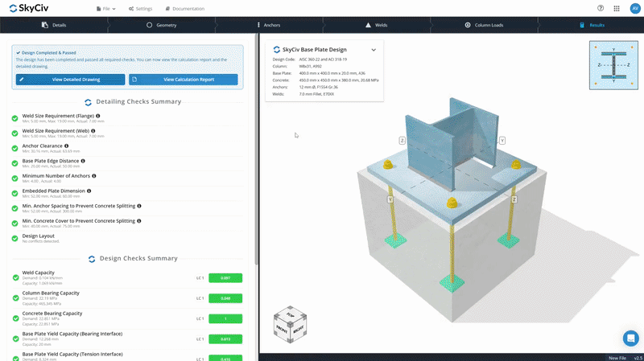Viewport: 644px width, 361px height.
Task: Click info icon beside Minimum Number of Anchors
Action: tap(94, 176)
